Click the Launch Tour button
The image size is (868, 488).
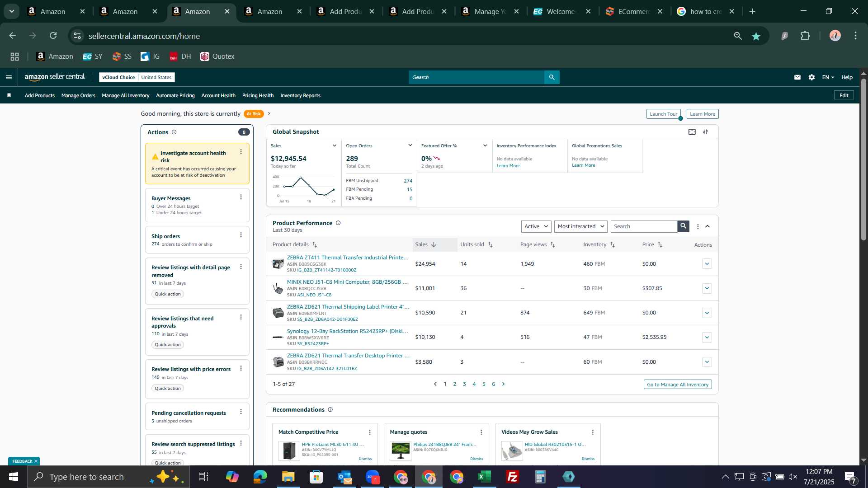(663, 114)
